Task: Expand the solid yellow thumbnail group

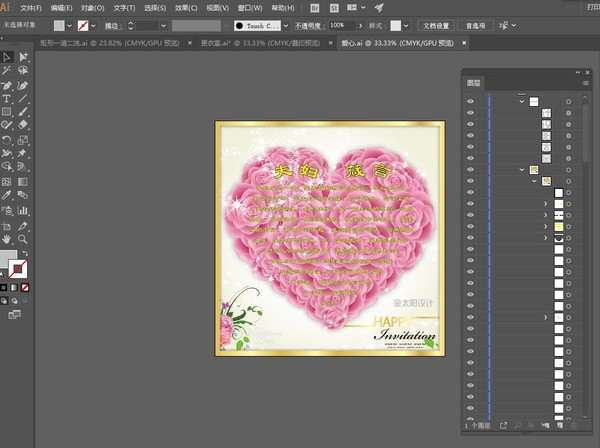Action: [x=546, y=226]
